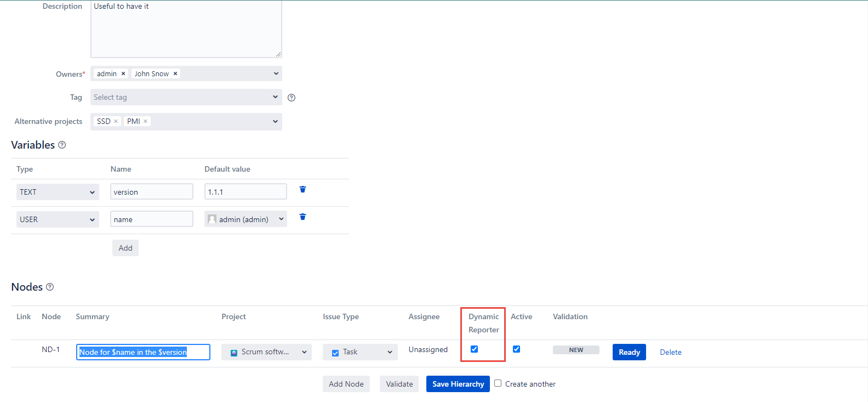The width and height of the screenshot is (868, 402).
Task: Uncheck the Active checkbox for ND-1
Action: 516,349
